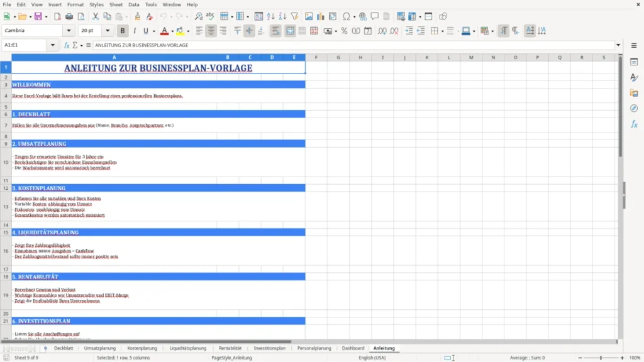Click Export as PDF icon

click(x=57, y=16)
